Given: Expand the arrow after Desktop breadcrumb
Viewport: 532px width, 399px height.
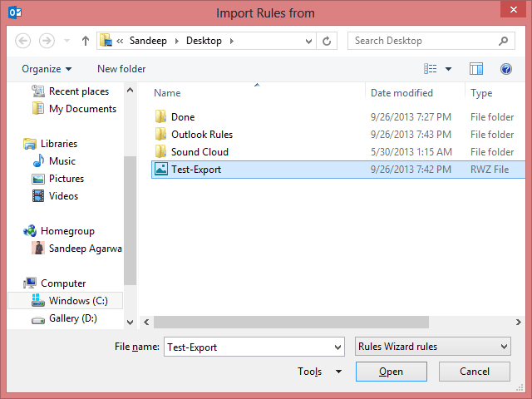Looking at the screenshot, I should [x=232, y=41].
